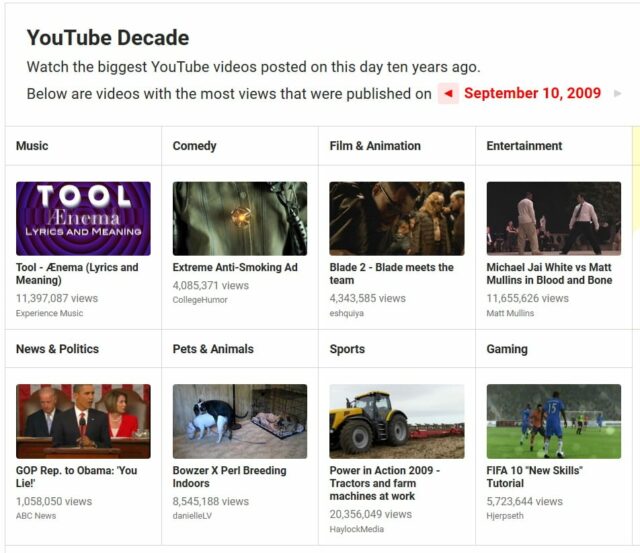Click the Comedy category header

click(x=194, y=146)
